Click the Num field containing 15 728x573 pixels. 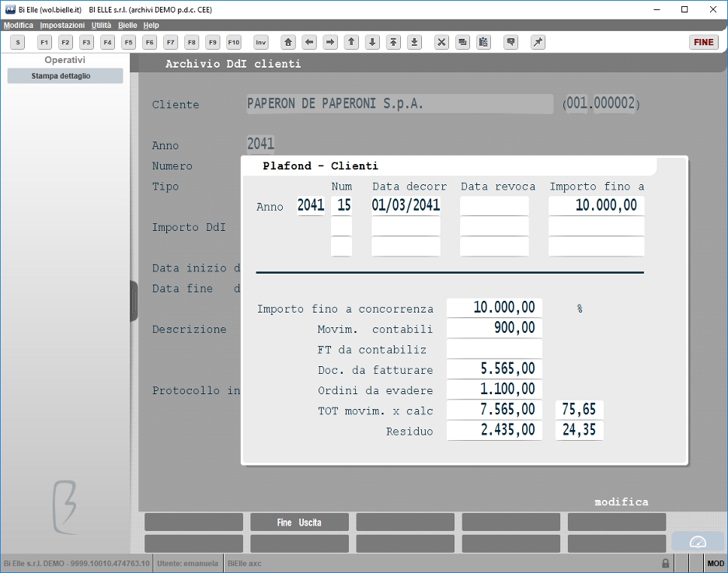click(x=341, y=205)
